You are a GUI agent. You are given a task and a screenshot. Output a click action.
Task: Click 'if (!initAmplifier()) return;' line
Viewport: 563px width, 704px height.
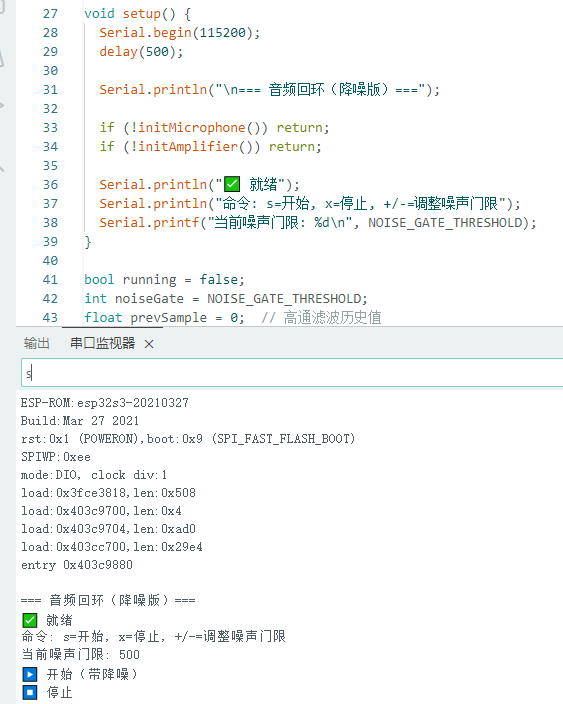tap(210, 146)
